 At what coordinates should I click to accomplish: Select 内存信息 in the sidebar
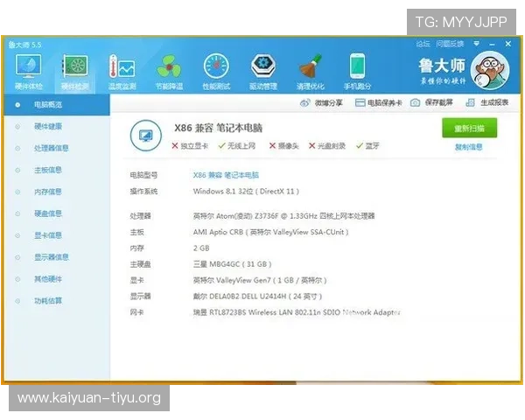click(x=57, y=192)
